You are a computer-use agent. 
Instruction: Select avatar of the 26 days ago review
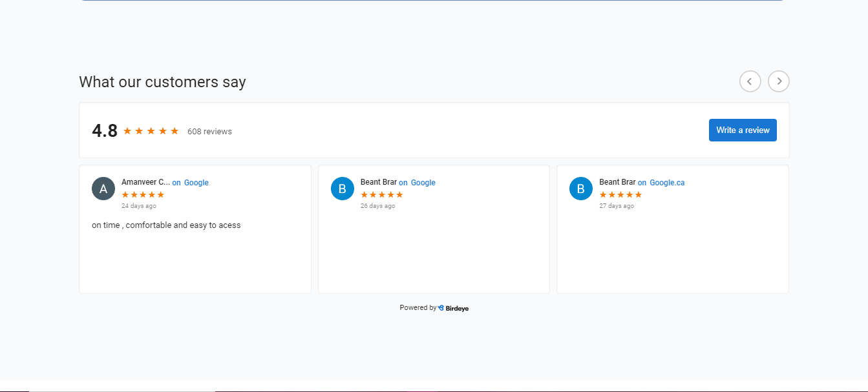[343, 189]
